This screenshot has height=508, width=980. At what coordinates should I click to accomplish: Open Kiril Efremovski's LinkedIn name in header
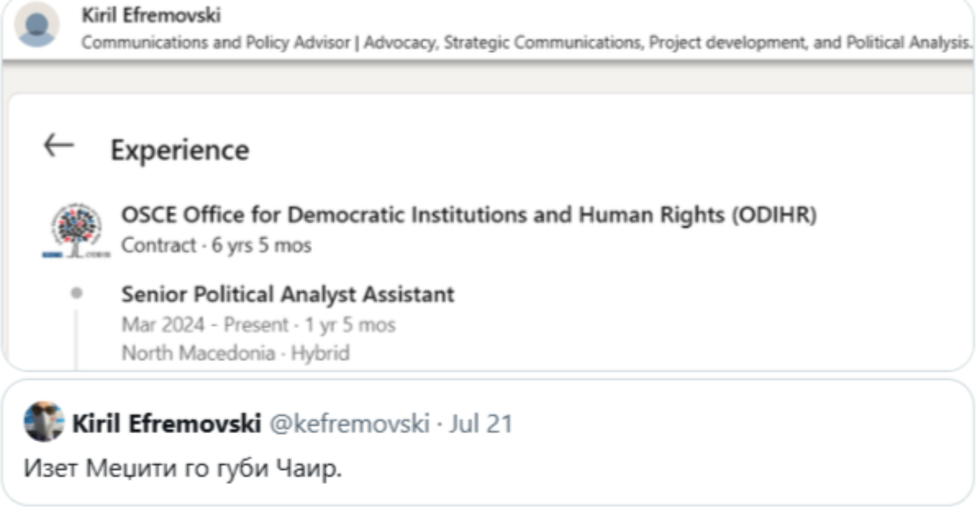click(151, 15)
